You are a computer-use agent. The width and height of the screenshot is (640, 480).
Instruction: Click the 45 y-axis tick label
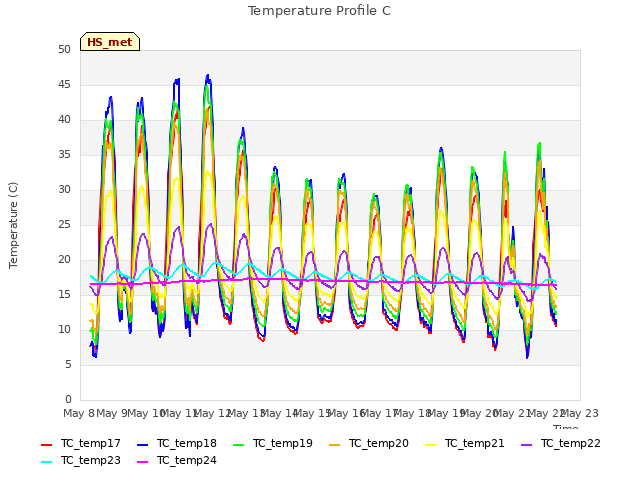click(x=64, y=85)
